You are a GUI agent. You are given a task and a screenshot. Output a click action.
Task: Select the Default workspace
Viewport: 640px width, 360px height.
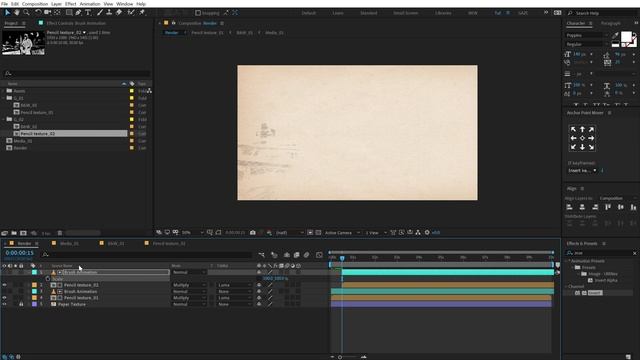coord(309,13)
